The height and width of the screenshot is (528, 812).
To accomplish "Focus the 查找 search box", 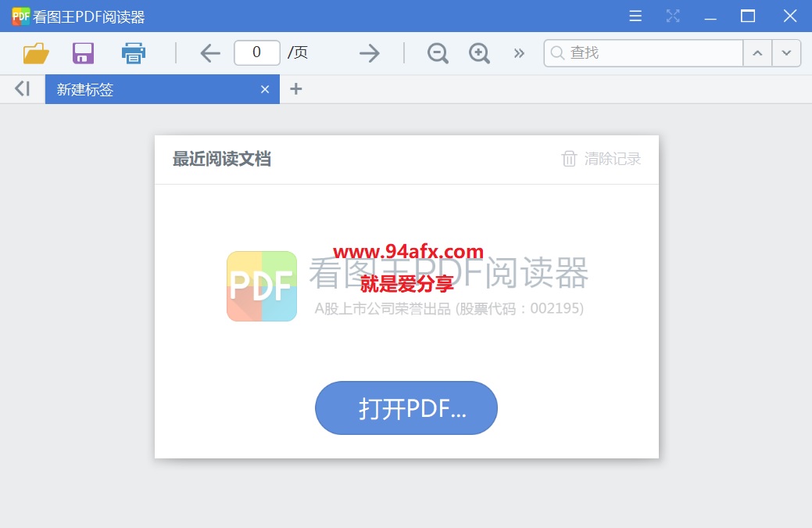I will [x=644, y=53].
